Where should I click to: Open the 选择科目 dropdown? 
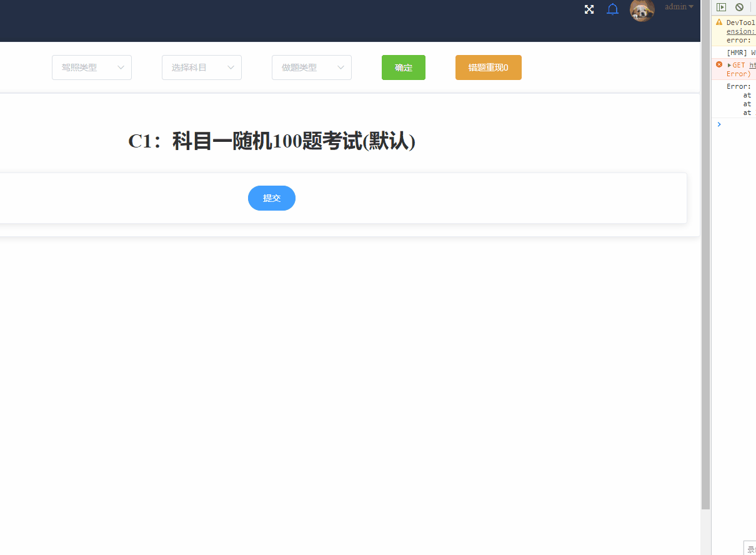pyautogui.click(x=201, y=67)
